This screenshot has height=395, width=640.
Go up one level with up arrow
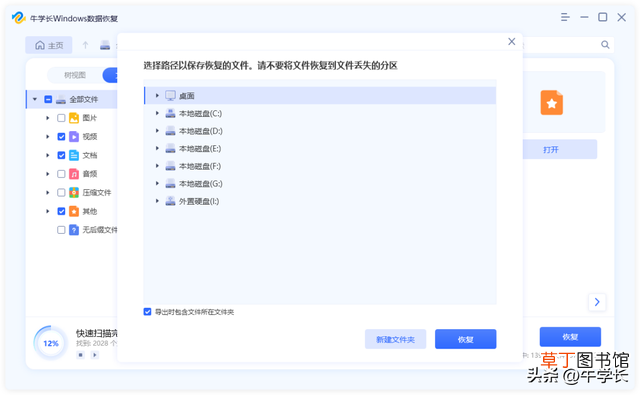[x=85, y=45]
